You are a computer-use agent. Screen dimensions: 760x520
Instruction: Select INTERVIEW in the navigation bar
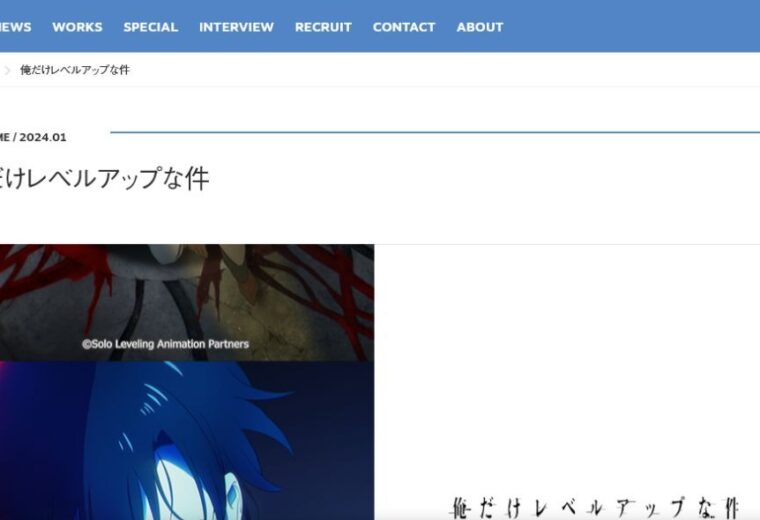coord(237,27)
